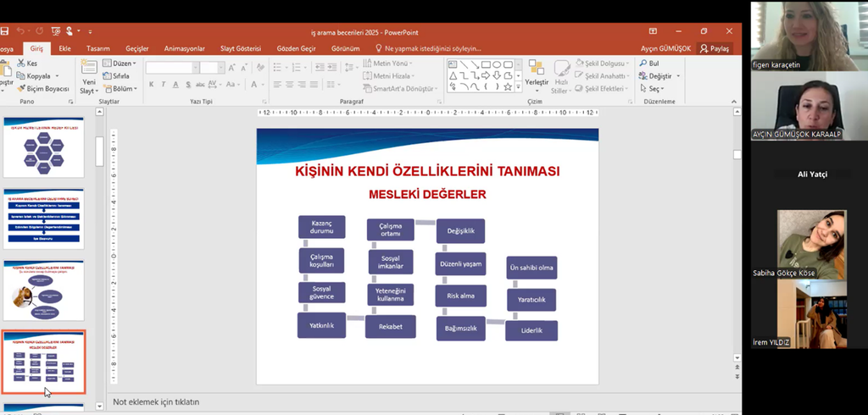Image resolution: width=868 pixels, height=415 pixels.
Task: Select the 'Liderlik' box on slide
Action: [531, 330]
